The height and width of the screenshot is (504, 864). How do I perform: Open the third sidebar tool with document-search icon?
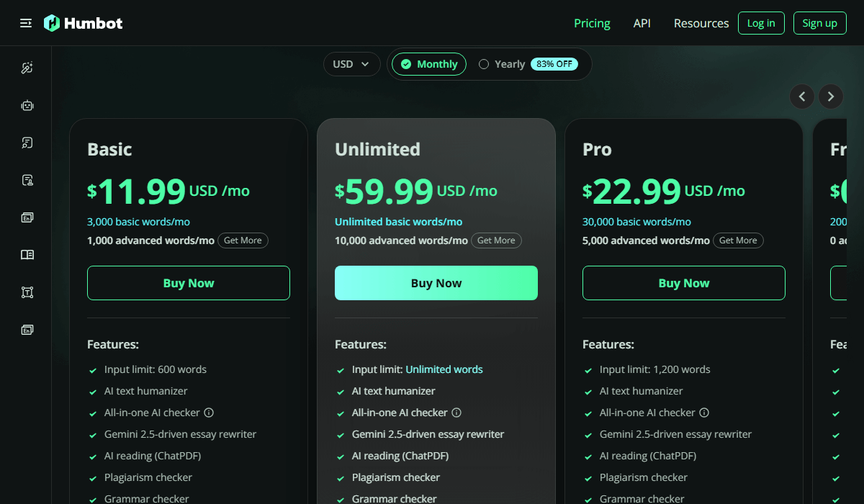point(27,143)
